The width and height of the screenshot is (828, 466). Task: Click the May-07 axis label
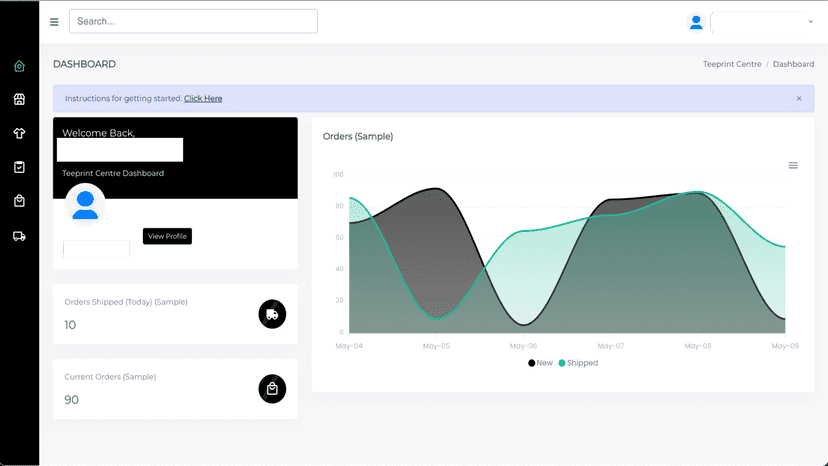coord(610,346)
